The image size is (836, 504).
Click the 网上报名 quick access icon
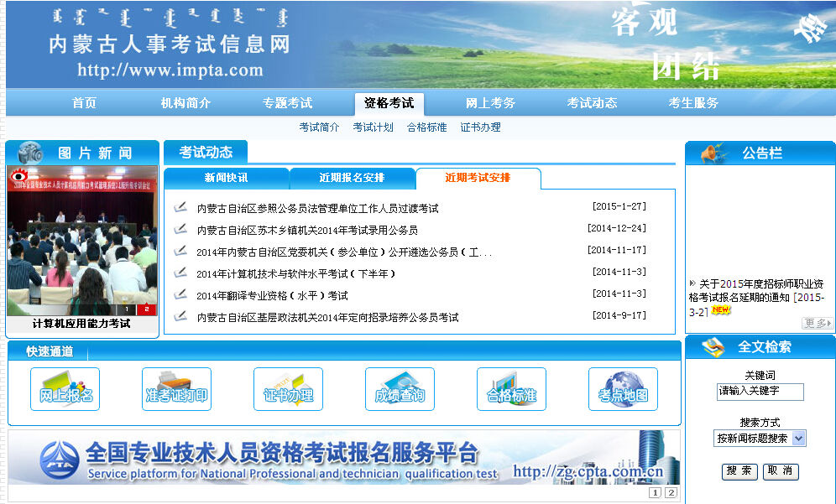coord(65,389)
